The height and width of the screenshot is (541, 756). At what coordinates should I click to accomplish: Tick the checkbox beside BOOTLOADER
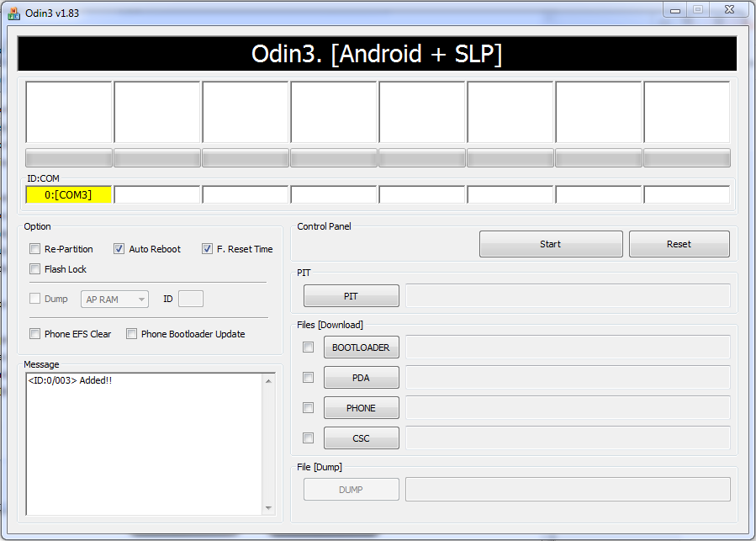pos(308,347)
